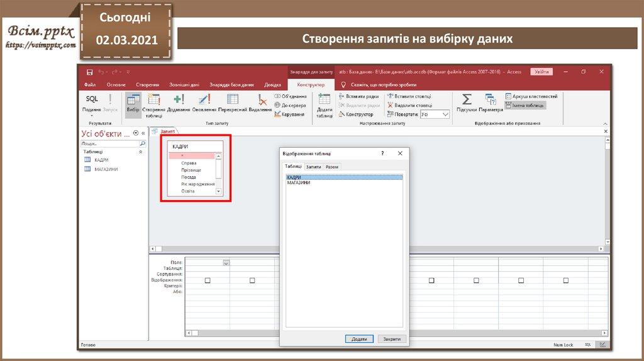Toggle second Відображення checkbox in query grid
Screen dimensions: 644x361
pyautogui.click(x=252, y=280)
